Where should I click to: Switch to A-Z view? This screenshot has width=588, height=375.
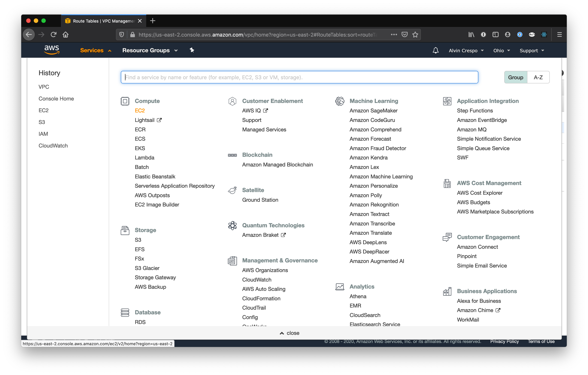538,77
